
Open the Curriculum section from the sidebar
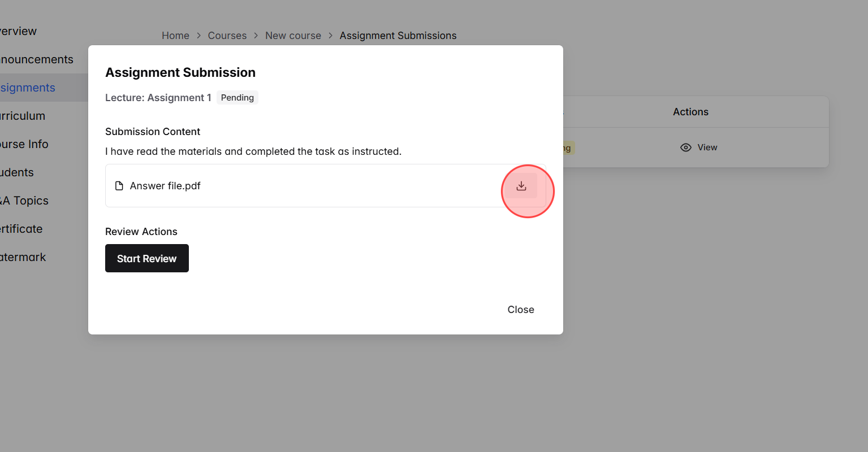pyautogui.click(x=23, y=116)
